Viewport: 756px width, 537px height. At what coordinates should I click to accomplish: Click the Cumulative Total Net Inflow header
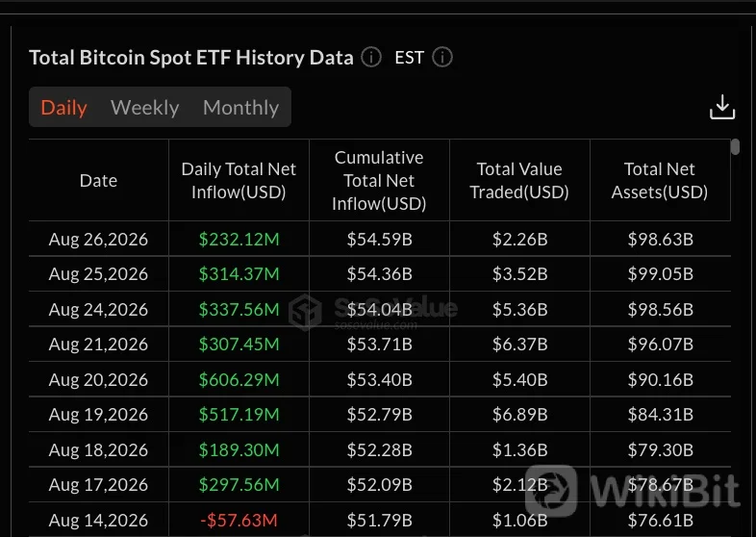[379, 181]
